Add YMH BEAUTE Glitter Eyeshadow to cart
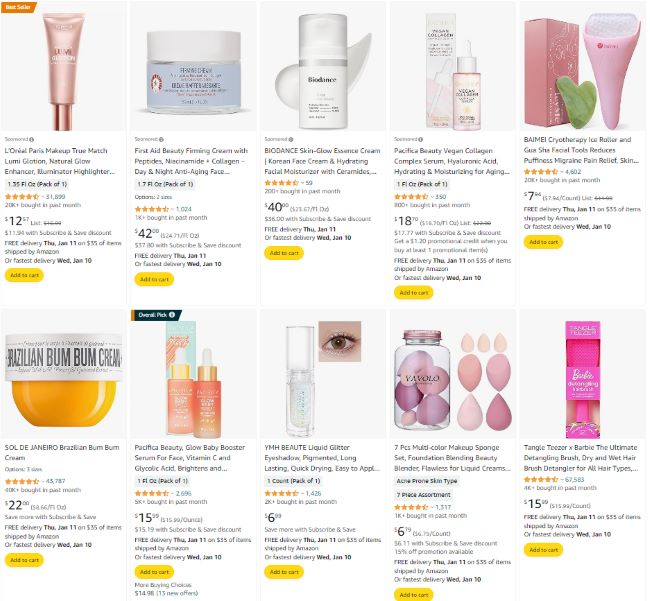 284,572
